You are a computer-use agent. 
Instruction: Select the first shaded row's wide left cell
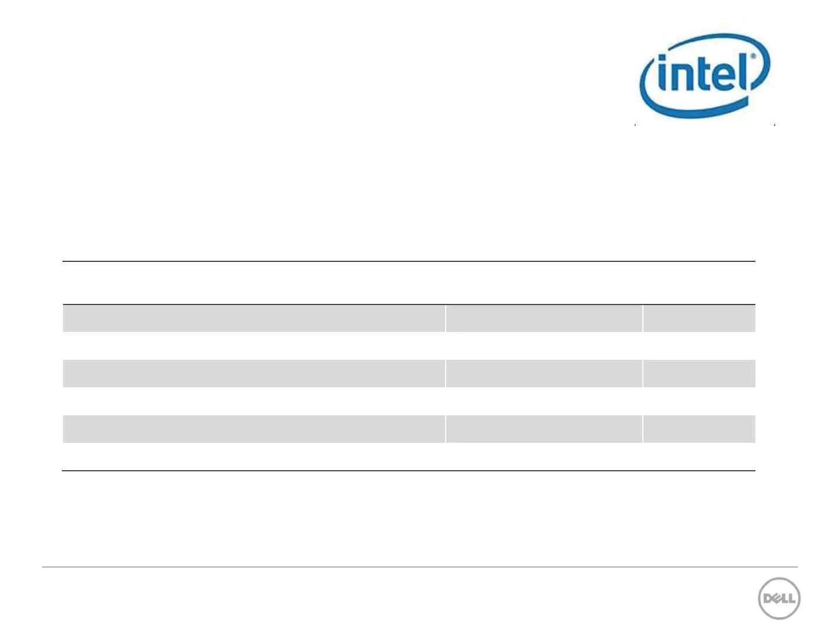click(x=254, y=318)
